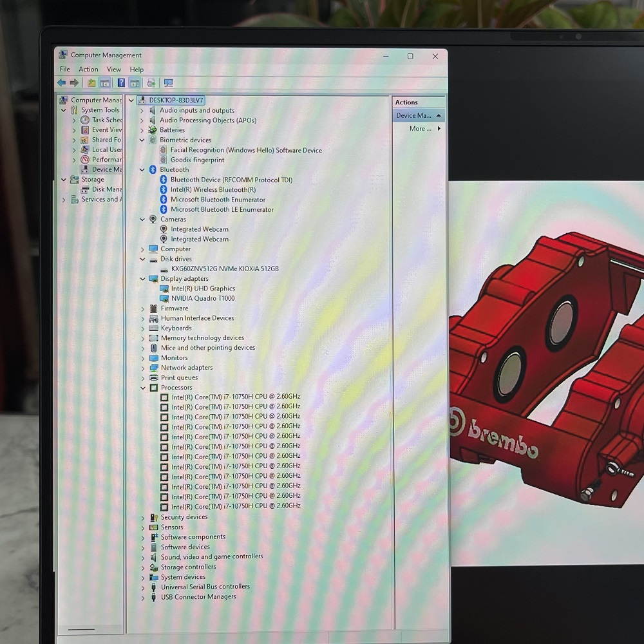
Task: Click the Forward arrow toolbar icon
Action: pyautogui.click(x=74, y=83)
